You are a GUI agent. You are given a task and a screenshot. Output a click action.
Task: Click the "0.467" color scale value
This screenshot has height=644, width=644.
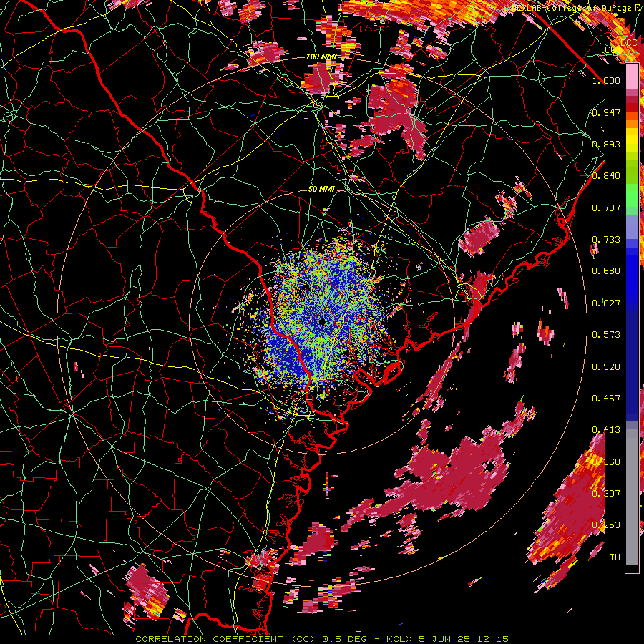(606, 398)
